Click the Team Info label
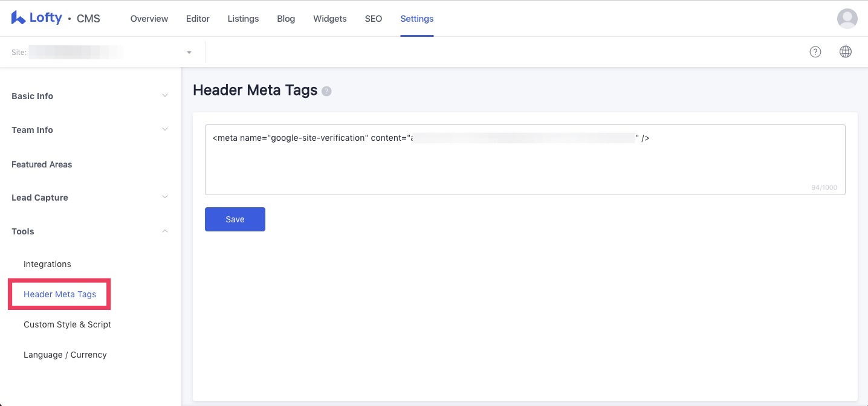 pos(32,130)
